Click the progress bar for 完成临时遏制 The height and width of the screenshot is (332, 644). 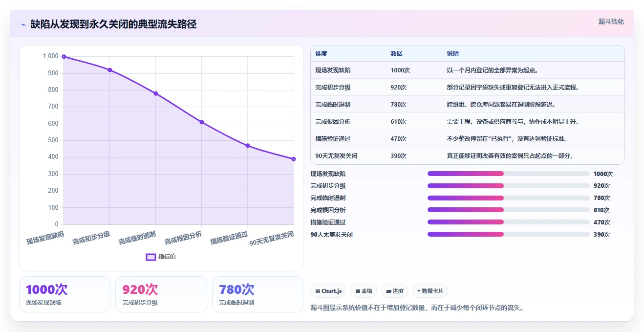[x=509, y=198]
